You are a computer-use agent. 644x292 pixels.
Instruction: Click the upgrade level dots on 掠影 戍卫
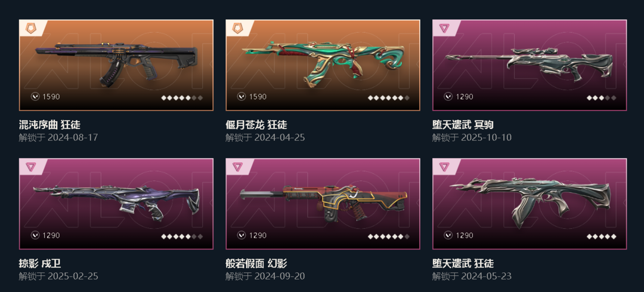point(181,236)
